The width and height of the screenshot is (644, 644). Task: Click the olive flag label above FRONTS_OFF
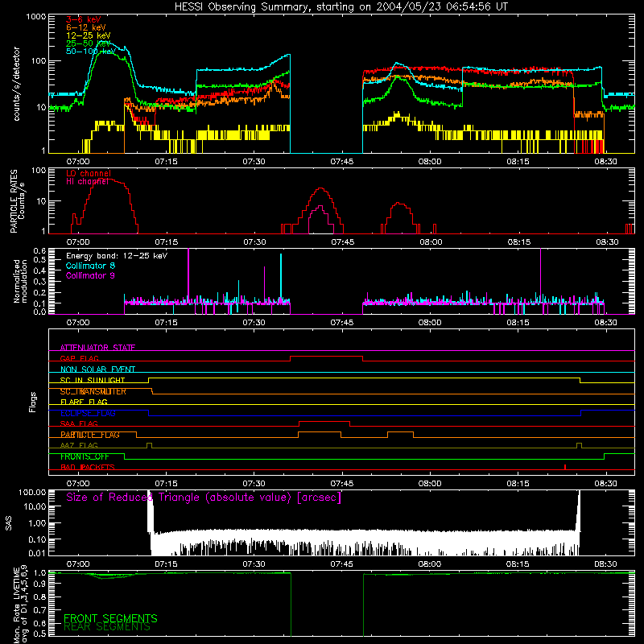point(79,446)
